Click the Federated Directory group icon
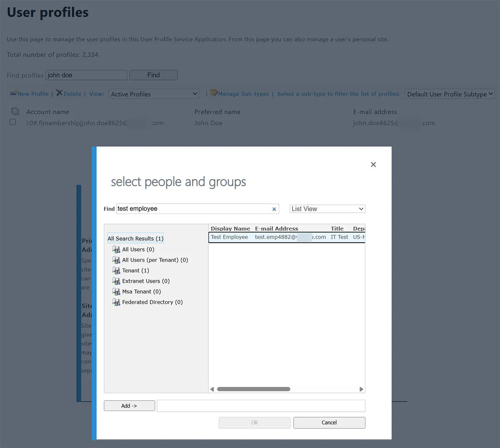500x448 pixels. pos(116,302)
